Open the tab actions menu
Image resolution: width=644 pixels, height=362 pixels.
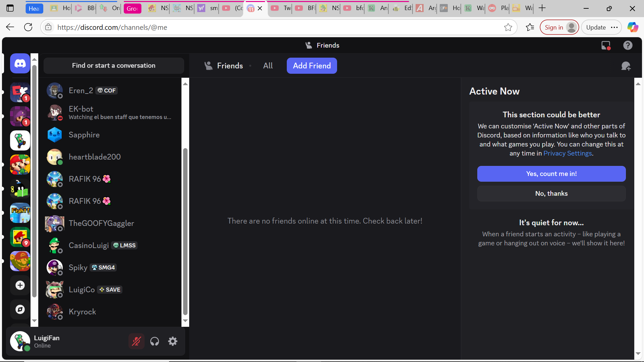click(10, 8)
